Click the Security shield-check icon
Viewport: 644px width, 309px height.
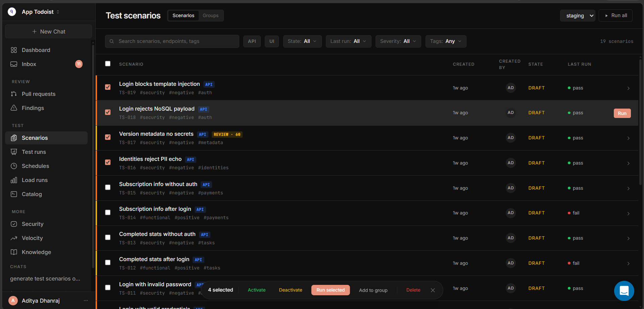tap(14, 224)
